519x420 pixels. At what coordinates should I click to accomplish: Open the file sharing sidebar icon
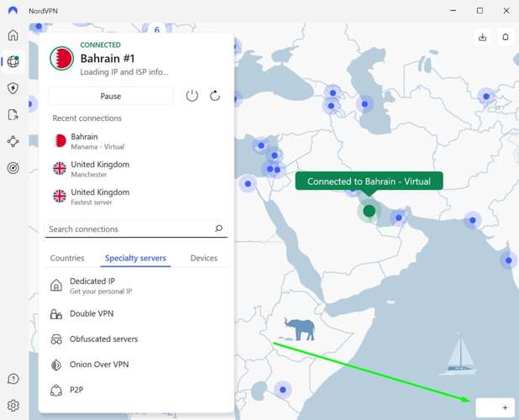tap(13, 115)
